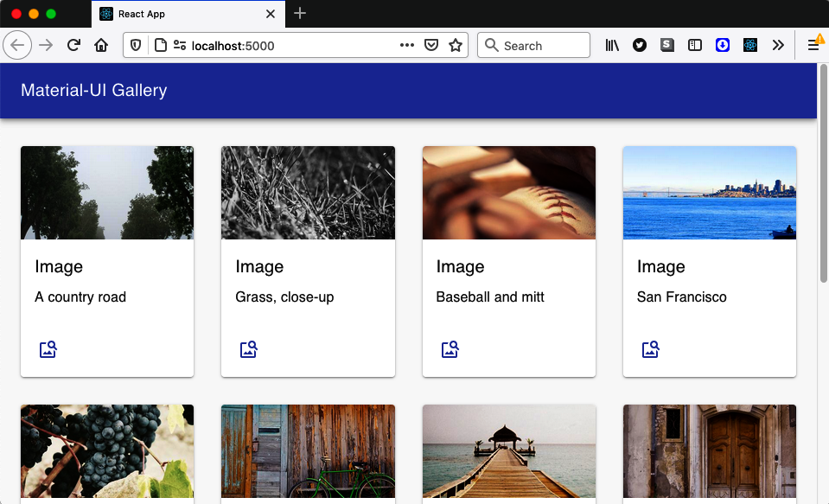Viewport: 829px width, 504px height.
Task: Open image viewer for San Francisco card
Action: pyautogui.click(x=650, y=349)
